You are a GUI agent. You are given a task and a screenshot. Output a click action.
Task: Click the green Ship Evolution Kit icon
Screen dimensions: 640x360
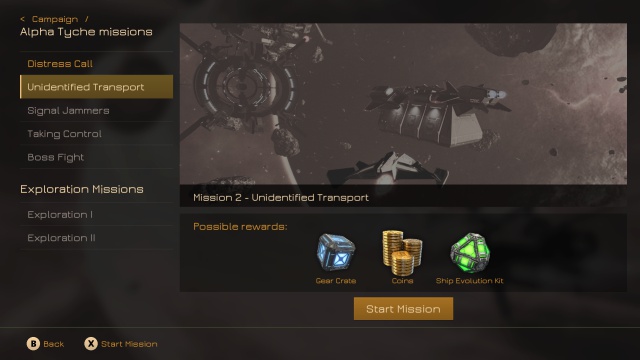(x=470, y=253)
